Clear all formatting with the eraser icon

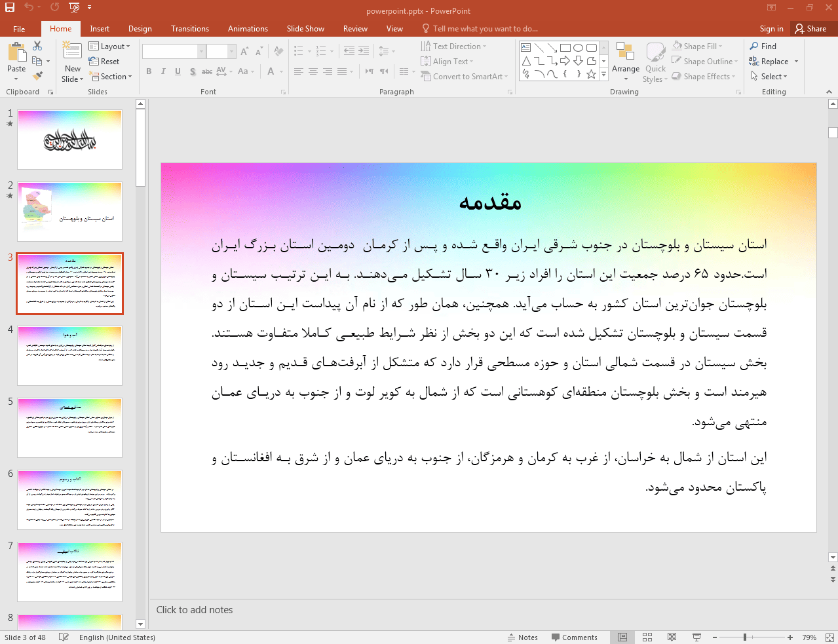click(278, 51)
